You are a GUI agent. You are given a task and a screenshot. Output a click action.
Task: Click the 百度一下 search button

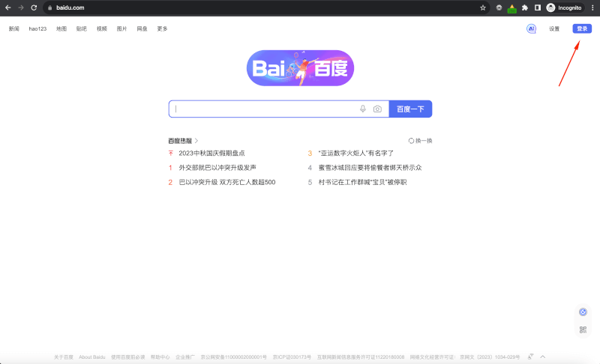[410, 109]
